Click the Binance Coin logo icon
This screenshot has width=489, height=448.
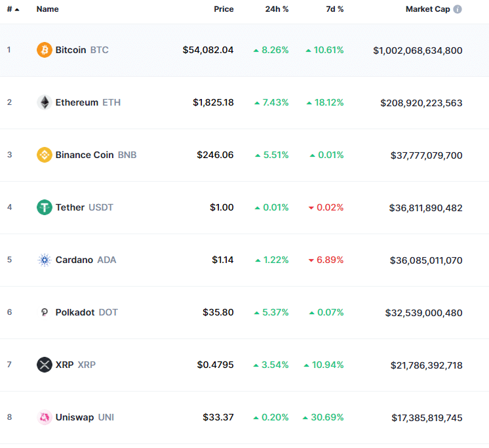click(x=45, y=155)
